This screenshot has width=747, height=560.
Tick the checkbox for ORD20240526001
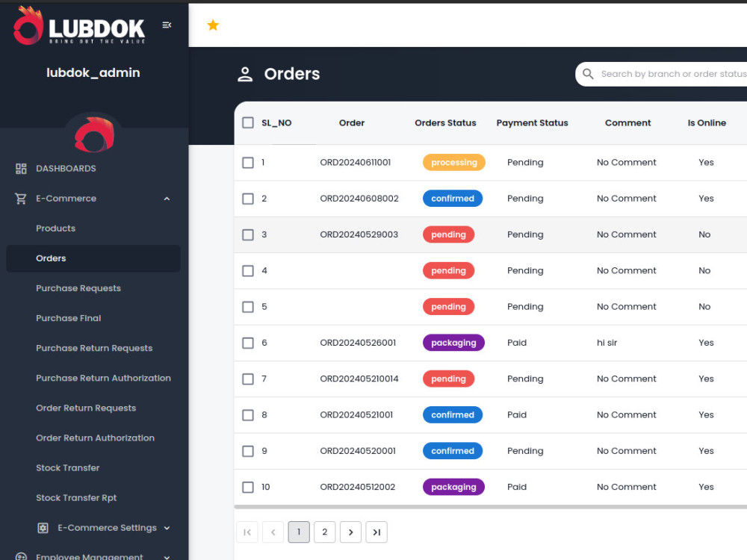(248, 343)
